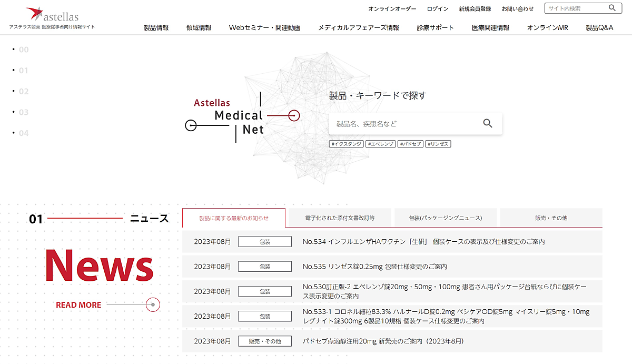Click アステラス製薬 医療従事者向け情報サイト tagline
Screen dimensions: 632x364
tap(52, 26)
